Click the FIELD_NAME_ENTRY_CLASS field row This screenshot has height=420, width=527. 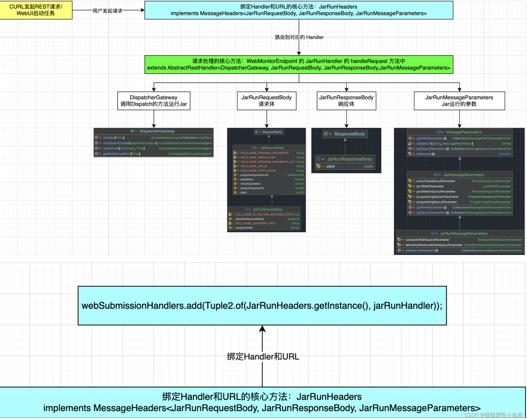click(x=269, y=171)
